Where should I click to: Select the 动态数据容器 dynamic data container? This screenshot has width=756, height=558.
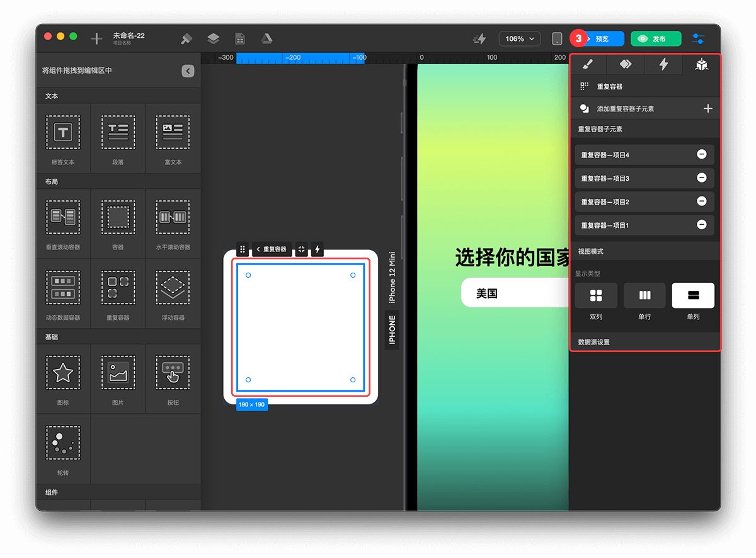(x=63, y=293)
